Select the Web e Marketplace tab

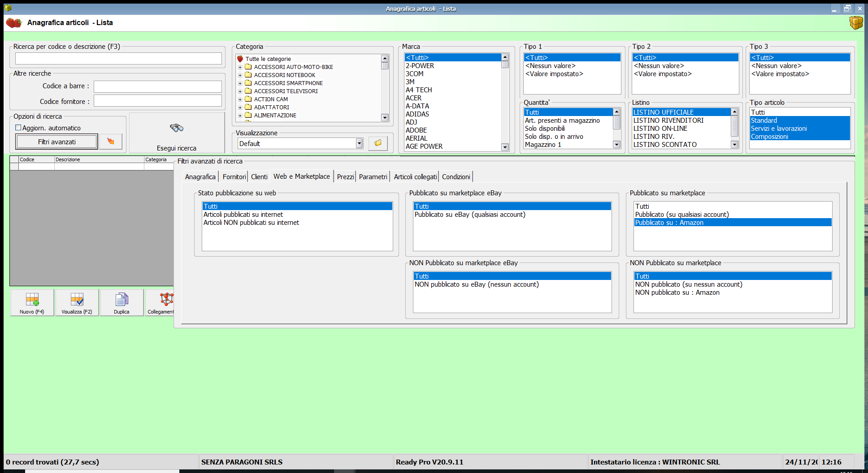302,176
